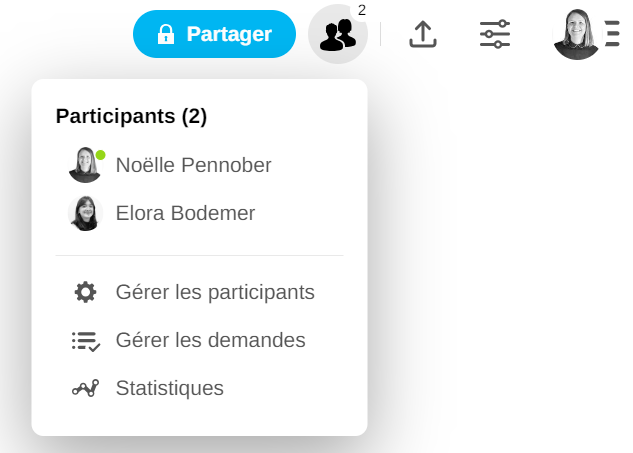Open Statistiques

169,388
